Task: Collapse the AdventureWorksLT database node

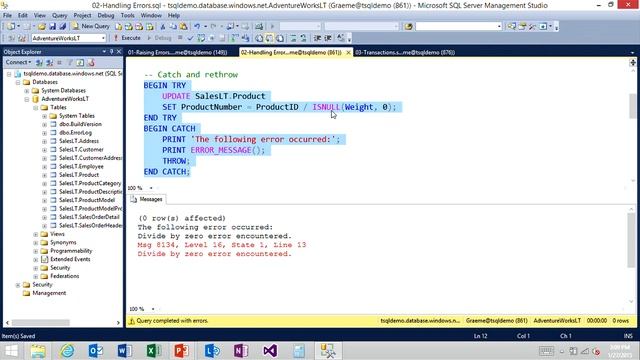Action: pyautogui.click(x=27, y=99)
